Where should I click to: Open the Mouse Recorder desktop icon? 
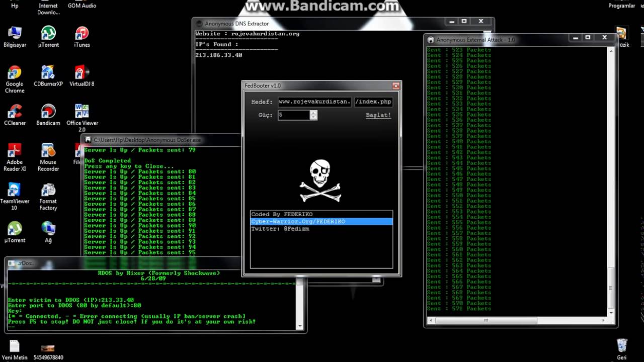click(x=48, y=157)
